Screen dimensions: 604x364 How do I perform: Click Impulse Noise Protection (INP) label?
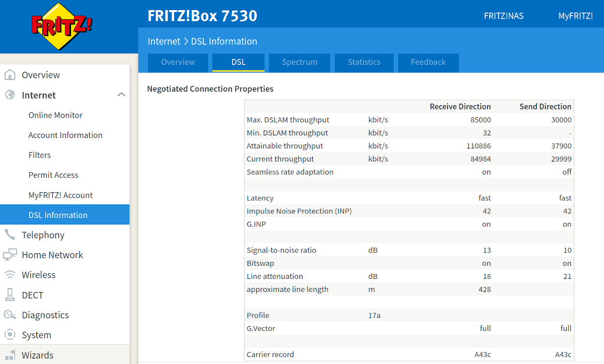tap(299, 211)
